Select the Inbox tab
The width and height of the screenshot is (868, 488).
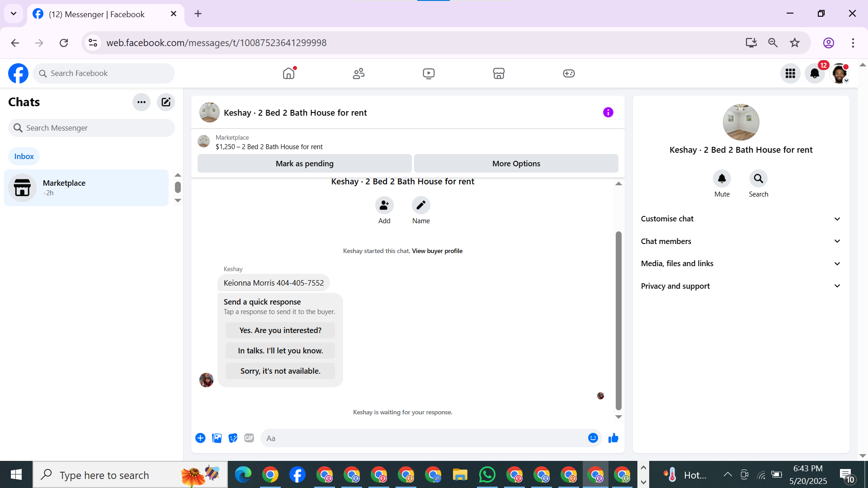pos(24,156)
